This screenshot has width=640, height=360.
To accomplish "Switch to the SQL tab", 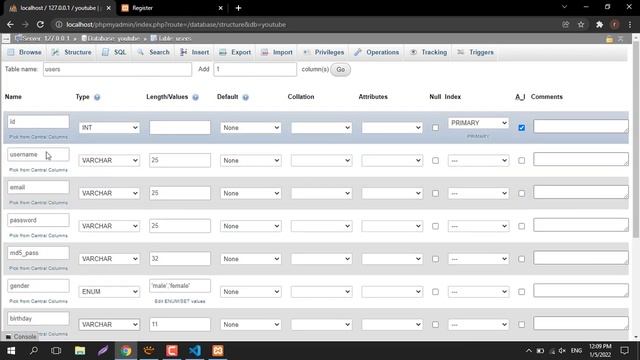I will 115,52.
